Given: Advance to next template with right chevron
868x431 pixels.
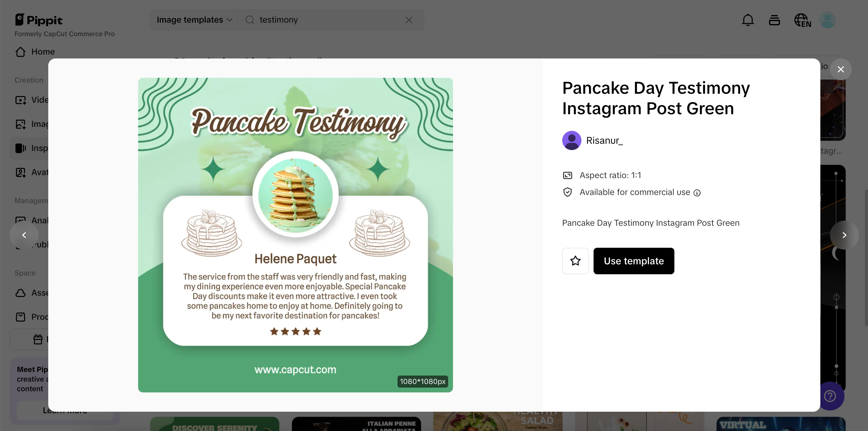Looking at the screenshot, I should [x=844, y=235].
